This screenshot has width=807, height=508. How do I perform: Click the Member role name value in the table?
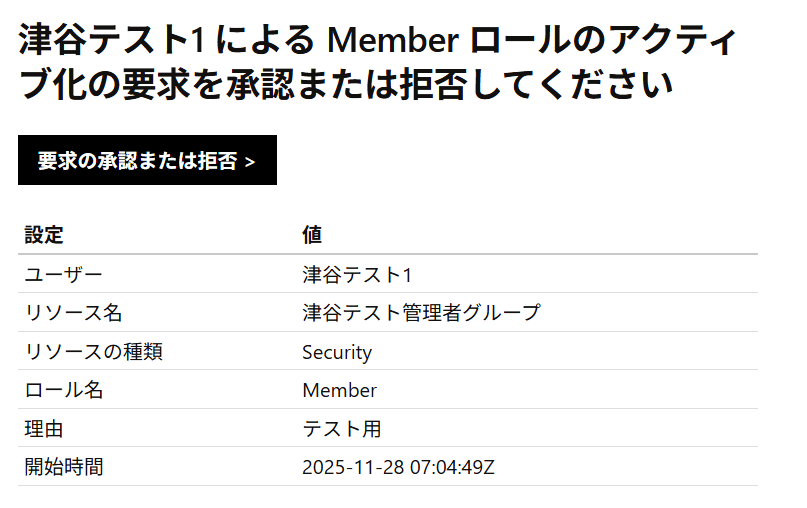[x=339, y=390]
